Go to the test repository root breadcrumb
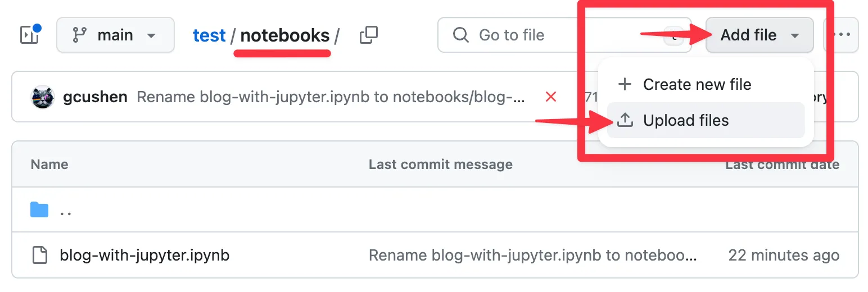The image size is (868, 292). [209, 35]
